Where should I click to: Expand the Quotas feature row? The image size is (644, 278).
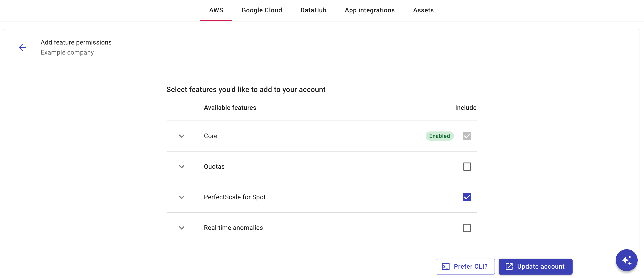click(181, 166)
